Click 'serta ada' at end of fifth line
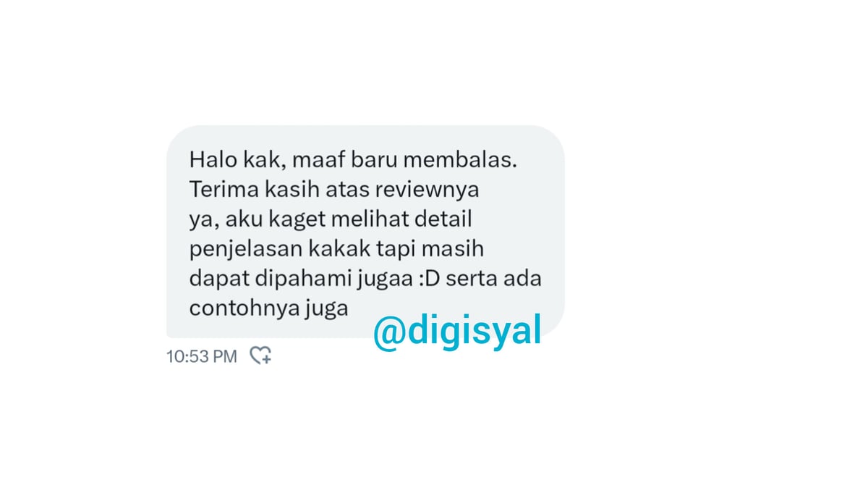 [493, 278]
